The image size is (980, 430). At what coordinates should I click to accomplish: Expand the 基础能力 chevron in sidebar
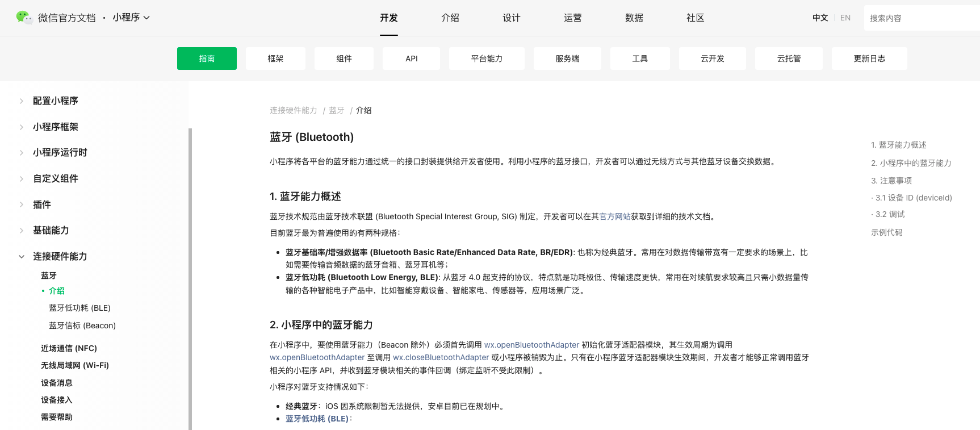(x=22, y=231)
